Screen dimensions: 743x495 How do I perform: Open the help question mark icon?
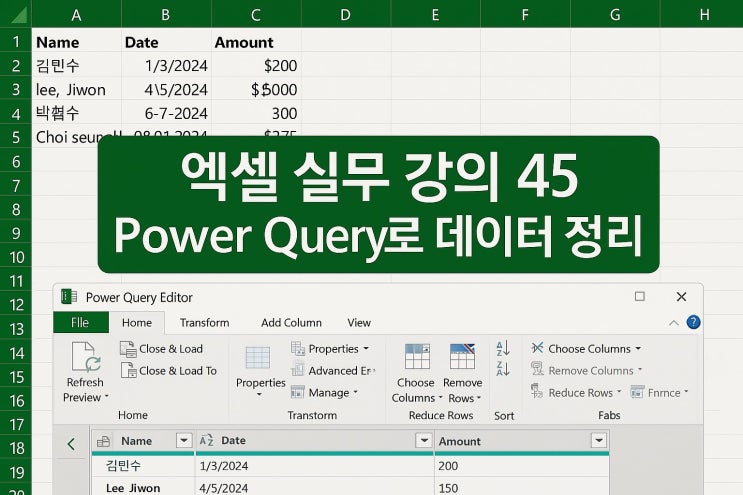point(693,323)
